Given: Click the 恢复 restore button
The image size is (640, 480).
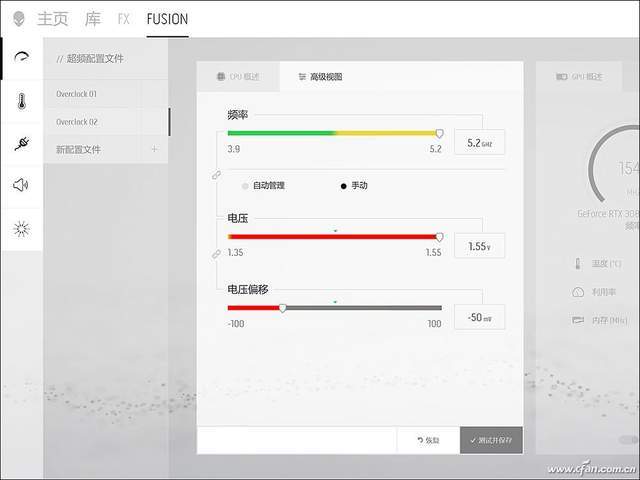Looking at the screenshot, I should (x=428, y=440).
